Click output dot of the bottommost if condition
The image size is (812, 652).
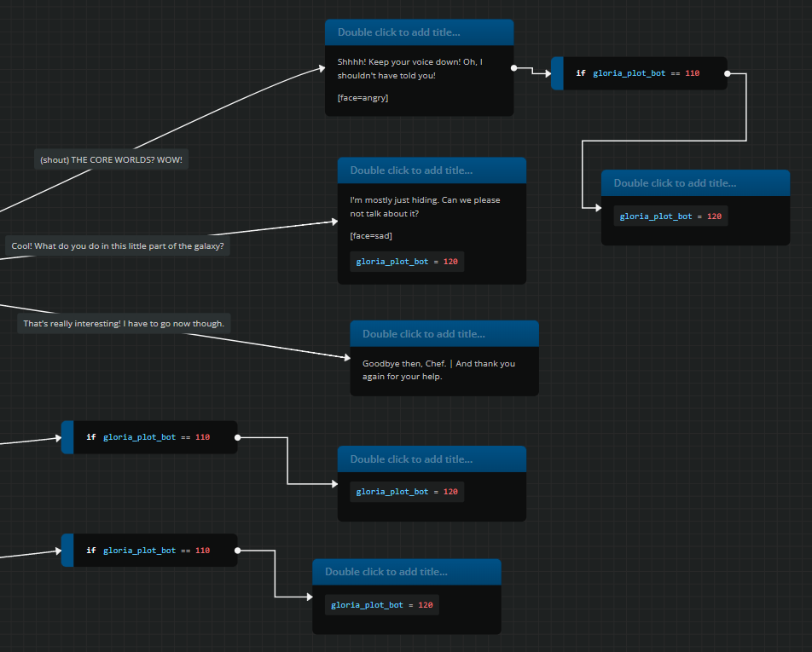tap(237, 551)
